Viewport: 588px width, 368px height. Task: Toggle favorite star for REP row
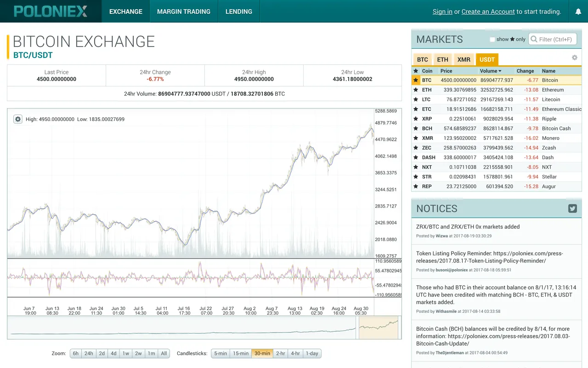pos(416,186)
